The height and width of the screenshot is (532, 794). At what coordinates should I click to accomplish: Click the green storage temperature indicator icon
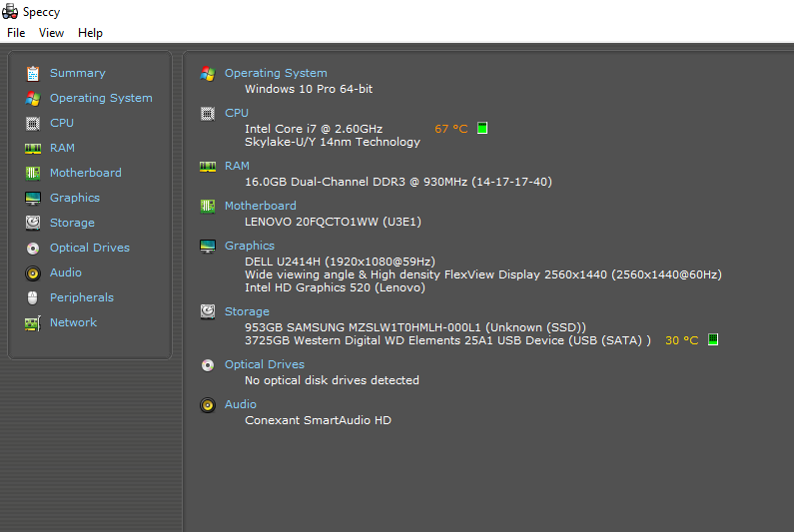click(713, 339)
